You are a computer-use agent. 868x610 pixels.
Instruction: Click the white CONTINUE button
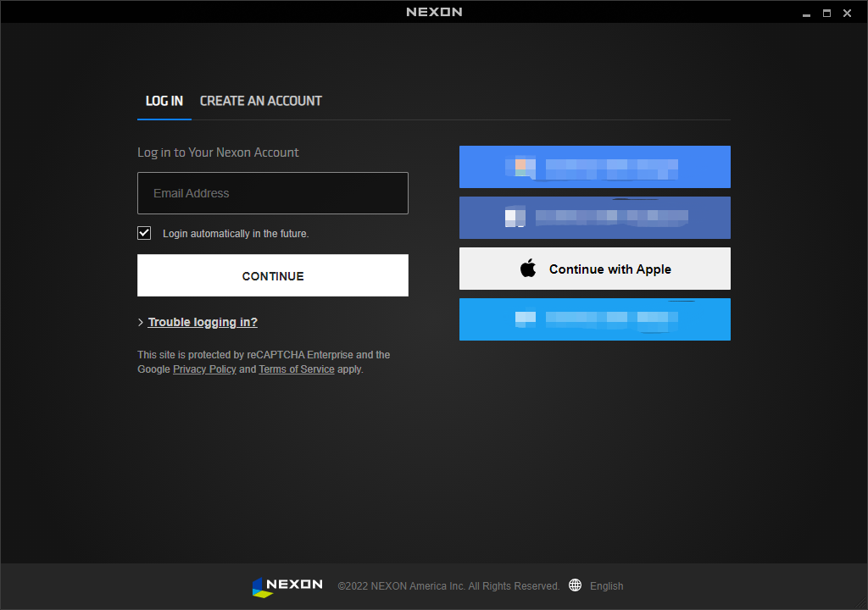273,275
